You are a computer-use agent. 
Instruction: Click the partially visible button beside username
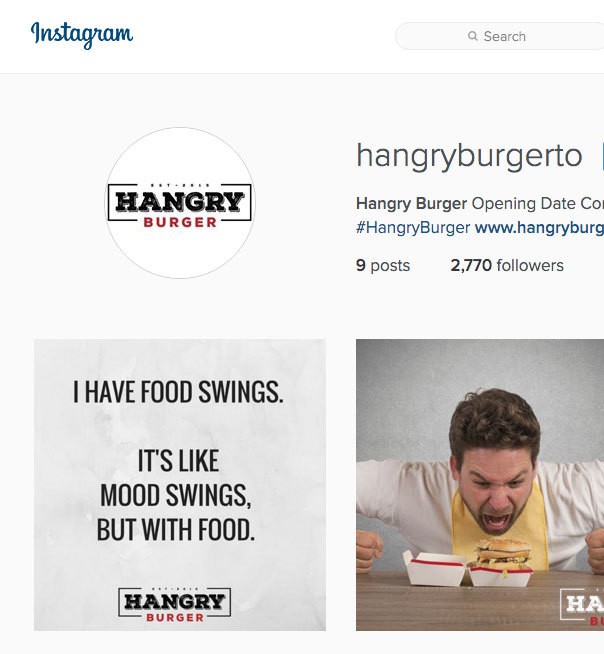coord(602,156)
